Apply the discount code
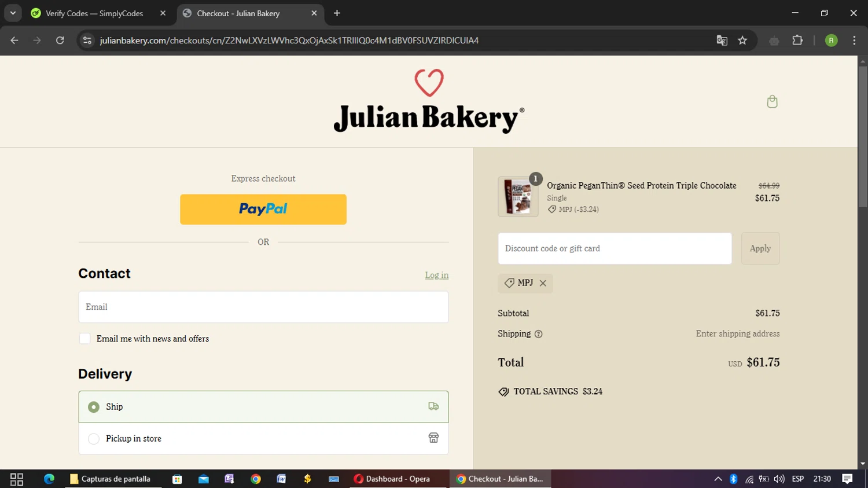 click(760, 248)
